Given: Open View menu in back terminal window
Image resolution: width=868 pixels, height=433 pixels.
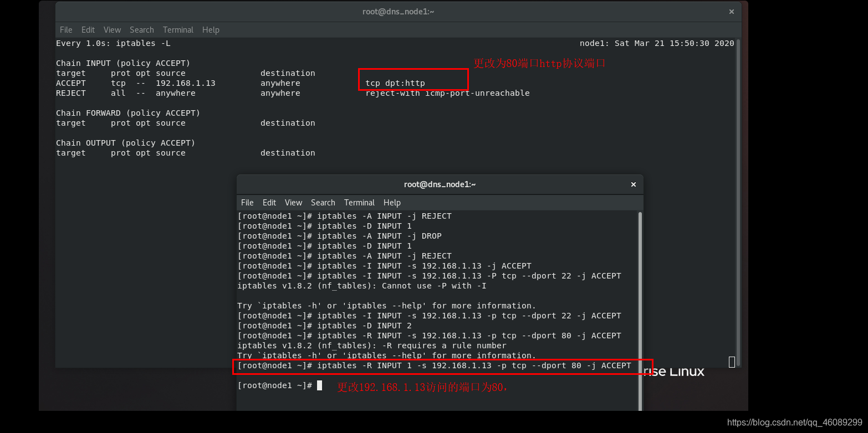Looking at the screenshot, I should 112,30.
